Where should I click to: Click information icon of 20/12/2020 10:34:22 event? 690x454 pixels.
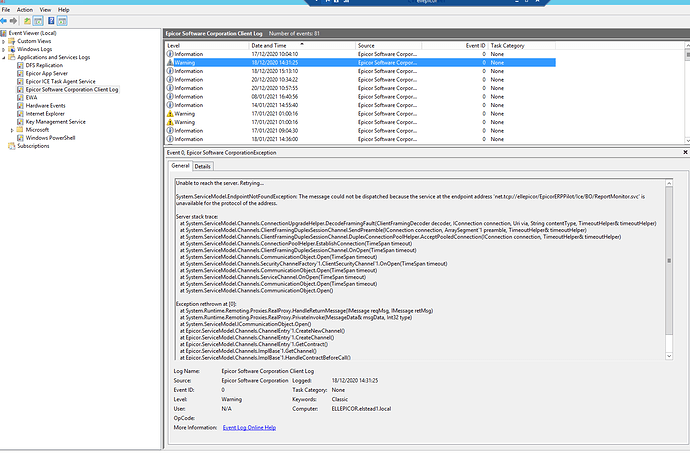click(x=170, y=80)
